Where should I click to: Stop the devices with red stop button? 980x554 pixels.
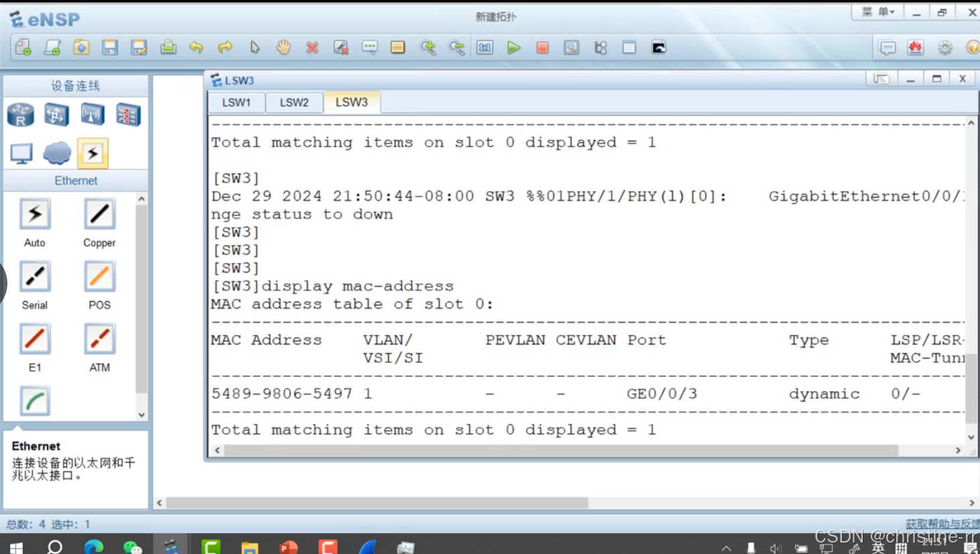(x=543, y=48)
